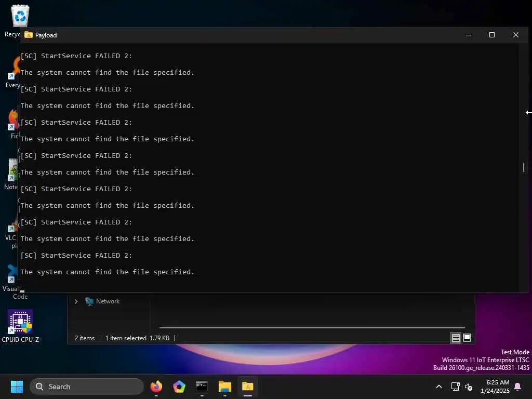Select Network in Explorer navigation pane

pyautogui.click(x=108, y=301)
